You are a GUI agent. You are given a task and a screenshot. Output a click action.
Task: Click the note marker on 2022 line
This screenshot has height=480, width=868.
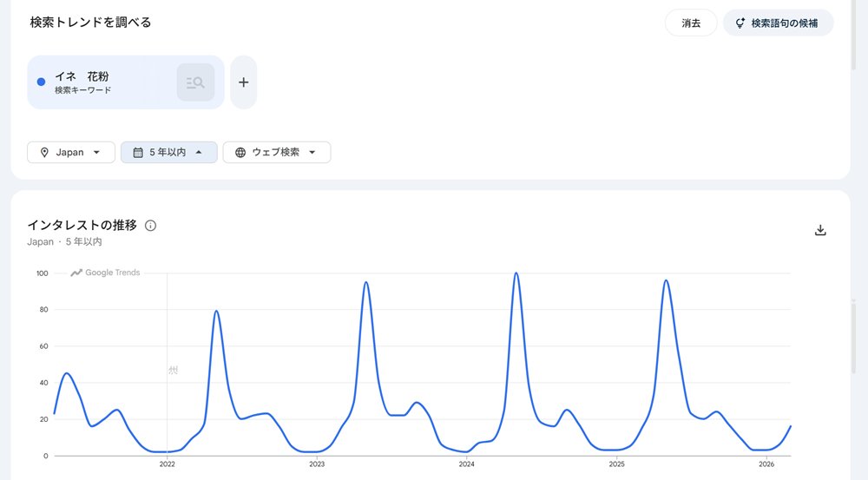tap(173, 371)
